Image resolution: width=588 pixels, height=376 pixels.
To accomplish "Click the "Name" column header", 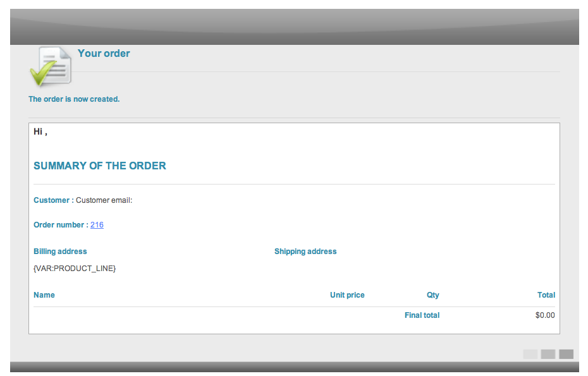I will [44, 295].
